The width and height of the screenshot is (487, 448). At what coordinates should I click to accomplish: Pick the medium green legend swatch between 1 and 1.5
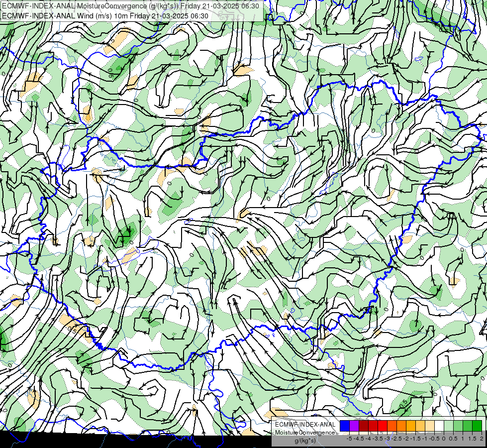point(468,426)
